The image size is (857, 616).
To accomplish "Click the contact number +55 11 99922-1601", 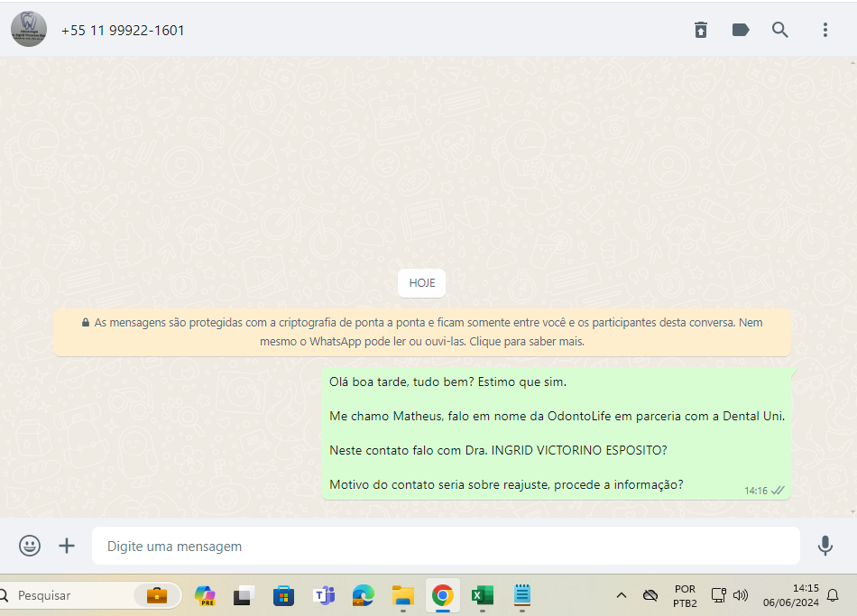I will (x=123, y=30).
